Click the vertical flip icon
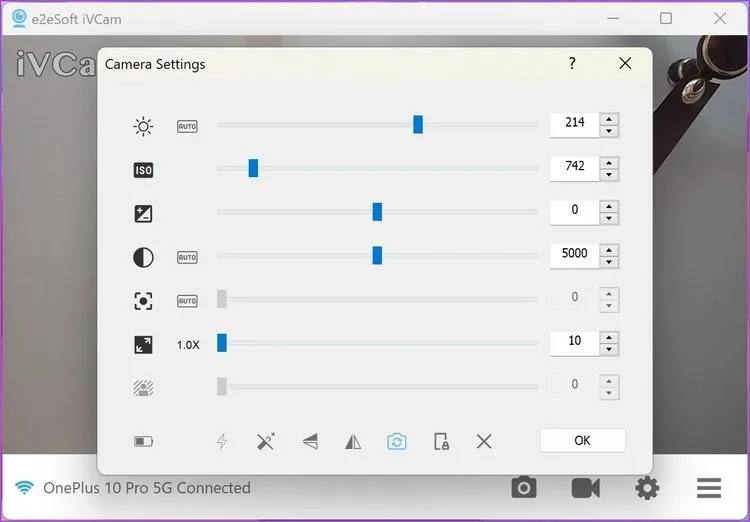Viewport: 750px width, 522px height. pyautogui.click(x=310, y=441)
